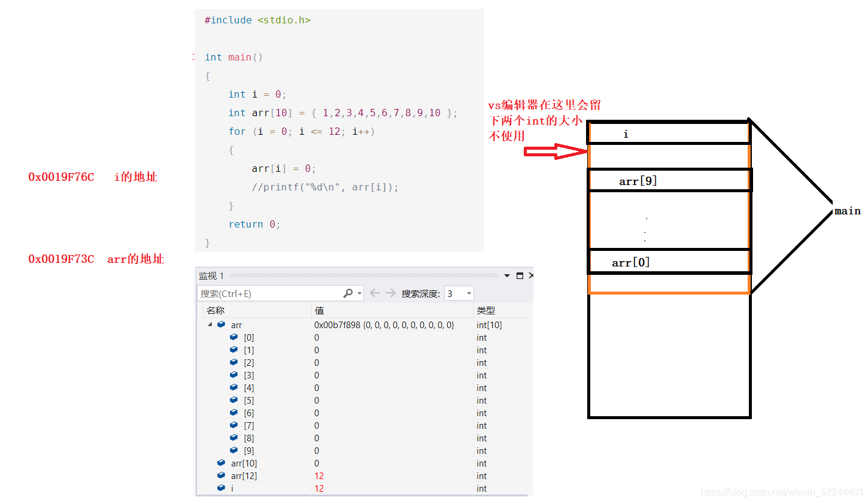The image size is (868, 503).
Task: Click the cube icon of the arr variable
Action: [x=221, y=325]
